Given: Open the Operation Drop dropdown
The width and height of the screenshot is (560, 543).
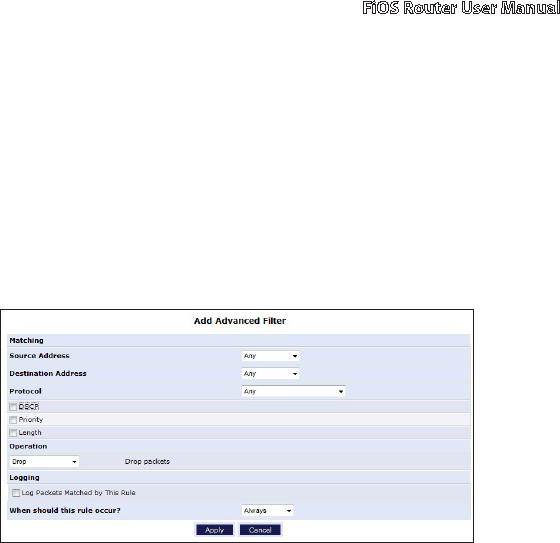Looking at the screenshot, I should [44, 462].
